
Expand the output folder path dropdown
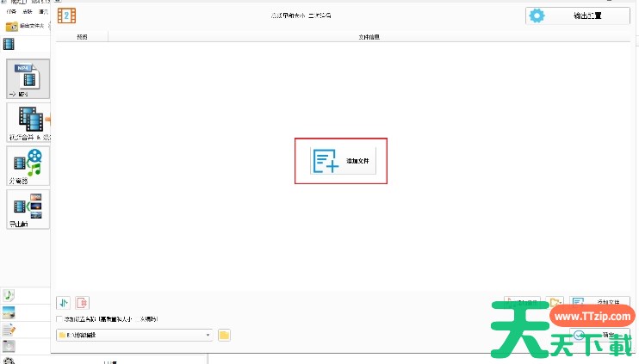click(208, 335)
